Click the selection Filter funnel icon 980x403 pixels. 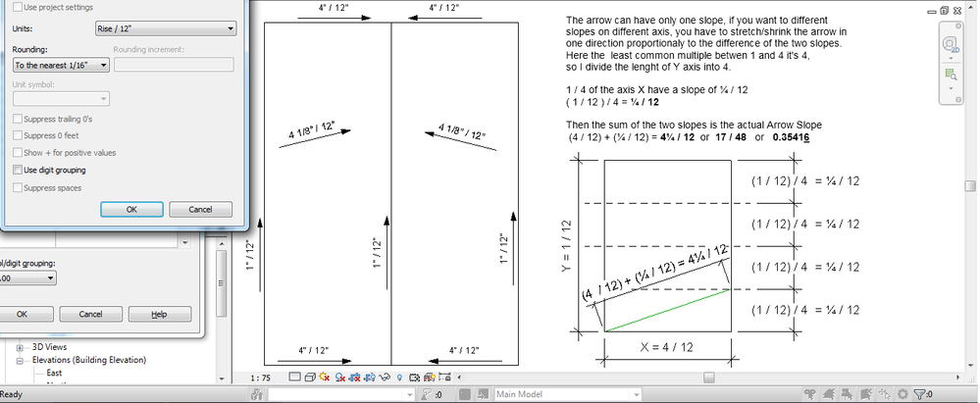tap(919, 393)
